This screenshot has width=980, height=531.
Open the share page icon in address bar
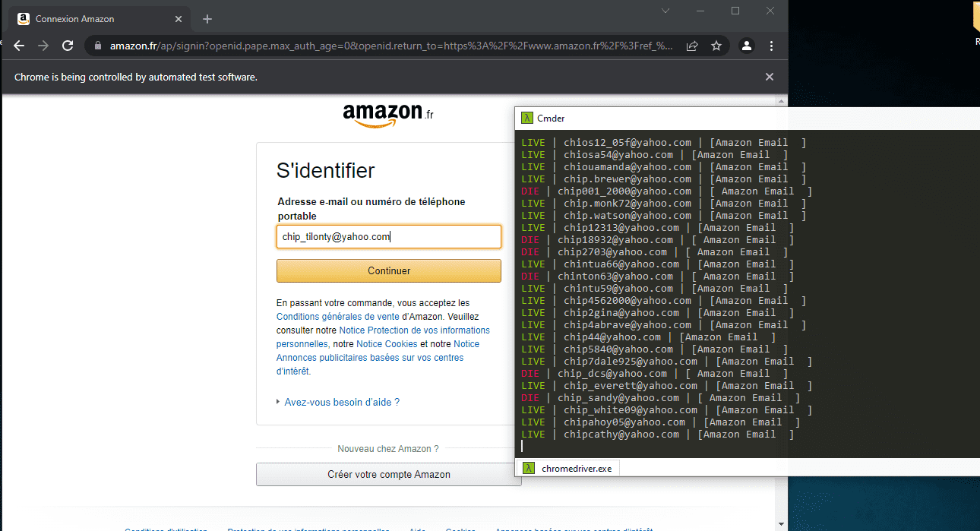[x=692, y=46]
